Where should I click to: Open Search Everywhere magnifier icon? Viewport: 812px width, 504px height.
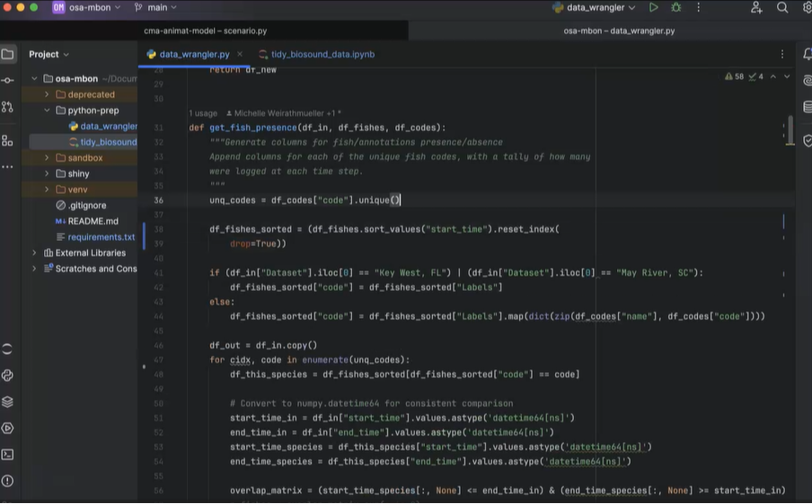782,7
